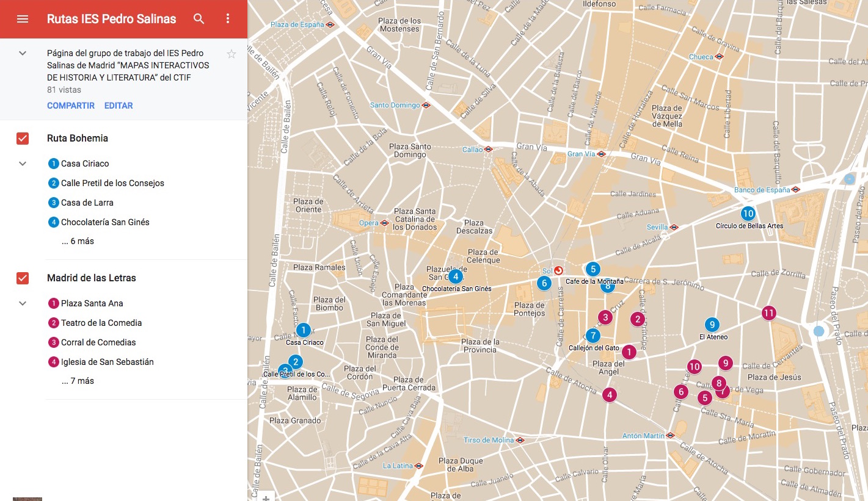Viewport: 868px width, 501px height.
Task: Open the three-dot options menu
Action: point(228,19)
